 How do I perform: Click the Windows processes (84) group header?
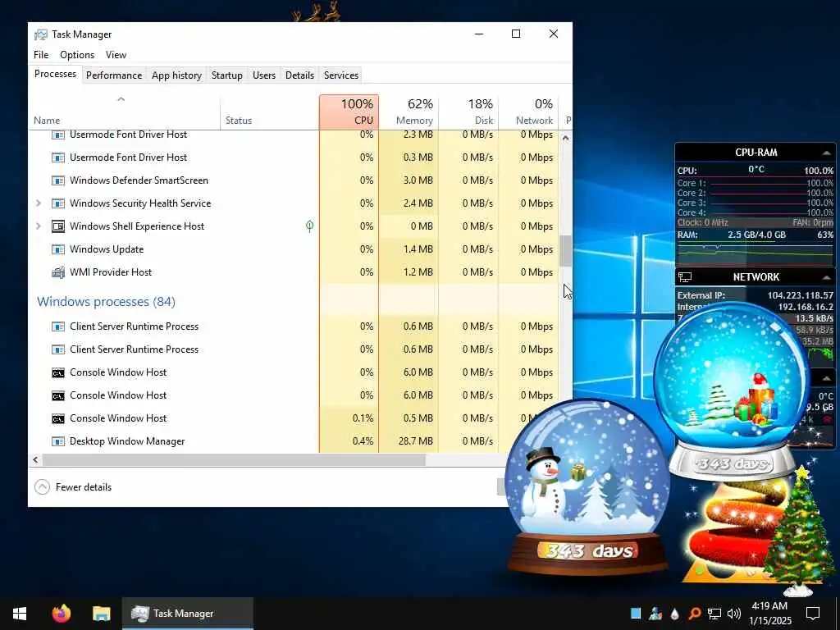pyautogui.click(x=106, y=302)
